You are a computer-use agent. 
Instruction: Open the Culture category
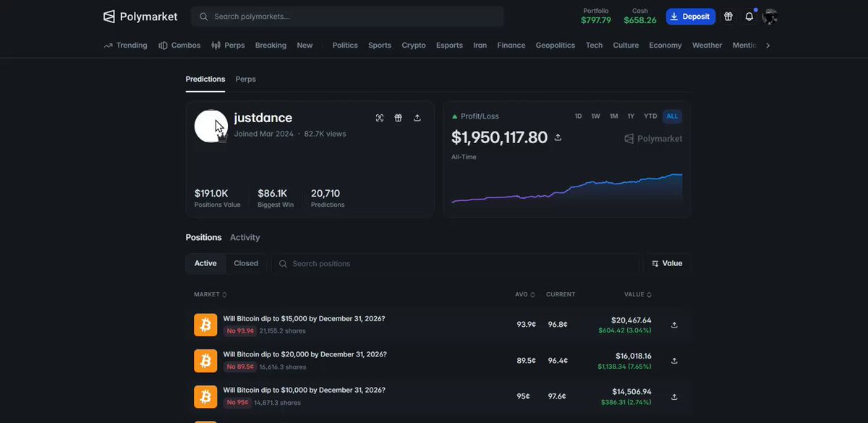pyautogui.click(x=626, y=45)
